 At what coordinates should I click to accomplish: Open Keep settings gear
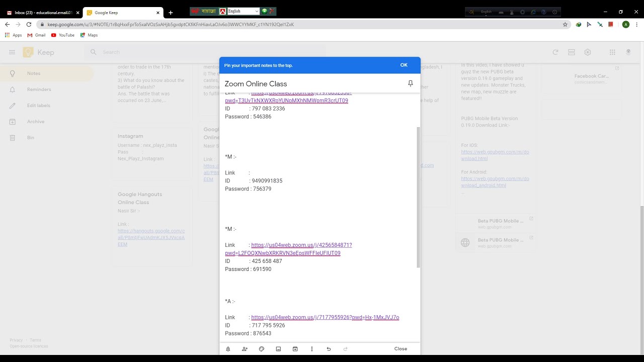point(588,52)
